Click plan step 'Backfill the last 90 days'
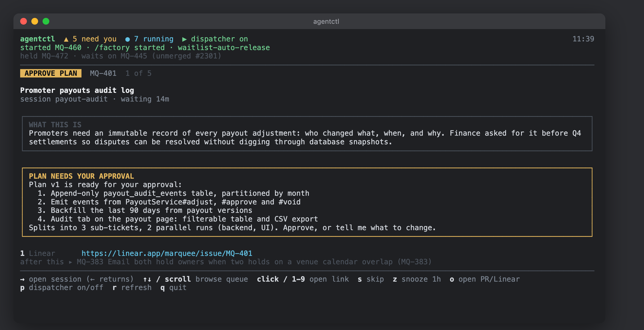 (x=145, y=210)
